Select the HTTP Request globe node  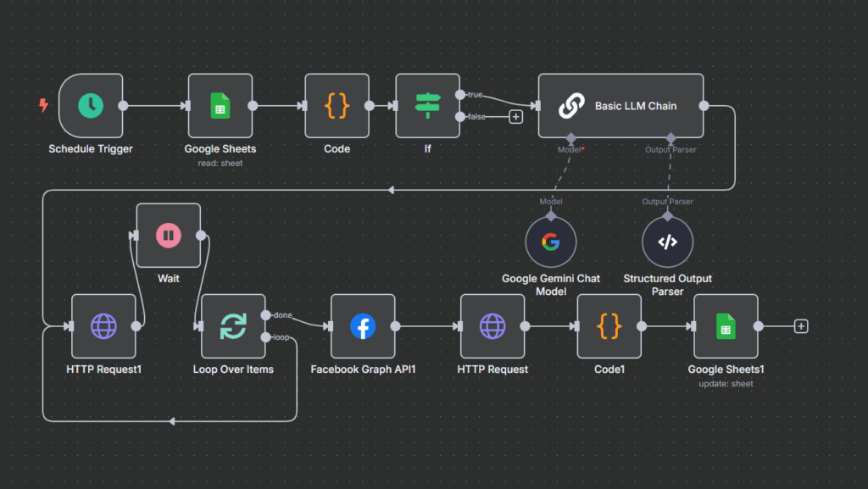[x=492, y=326]
